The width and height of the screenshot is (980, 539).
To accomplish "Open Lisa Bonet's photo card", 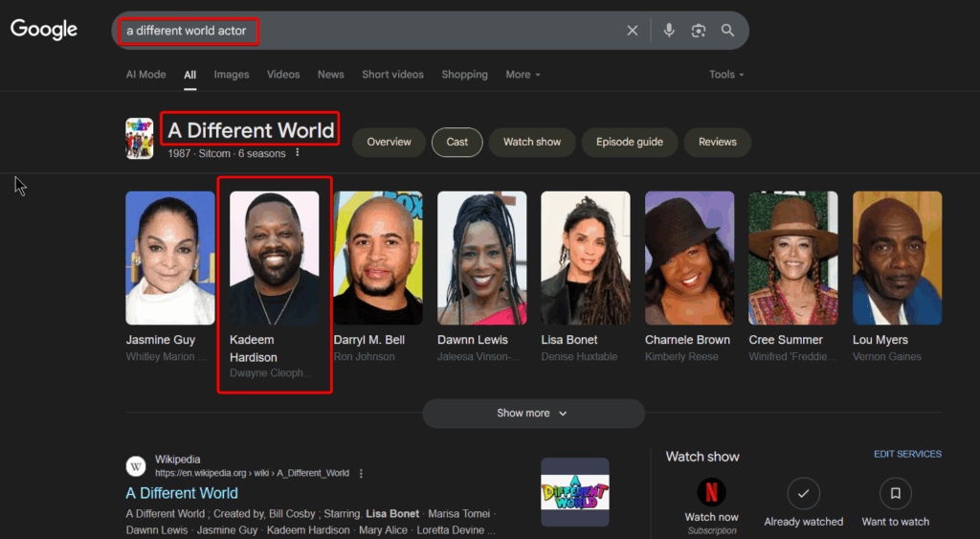I will (586, 258).
